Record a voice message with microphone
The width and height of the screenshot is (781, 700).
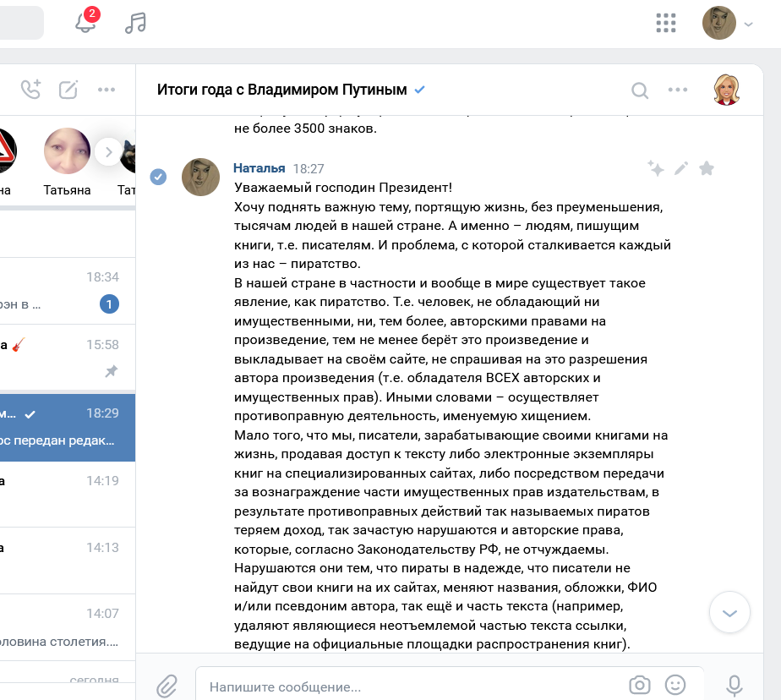(735, 686)
